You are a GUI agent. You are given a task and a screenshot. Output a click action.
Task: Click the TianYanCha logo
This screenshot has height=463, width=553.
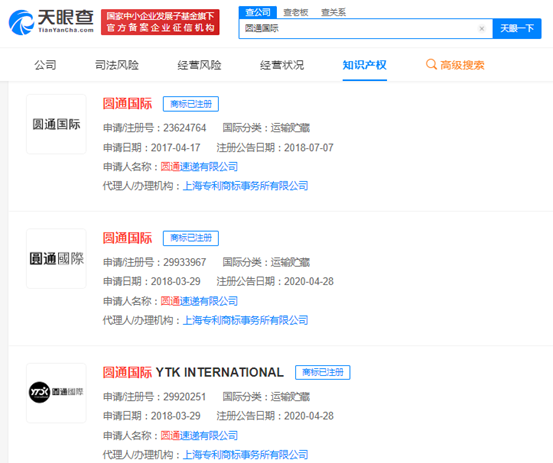point(51,22)
